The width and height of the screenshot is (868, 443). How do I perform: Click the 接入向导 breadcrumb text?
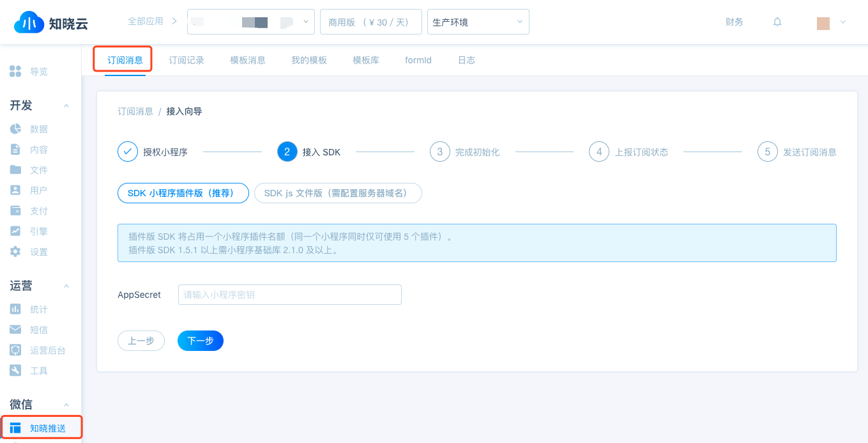coord(185,111)
